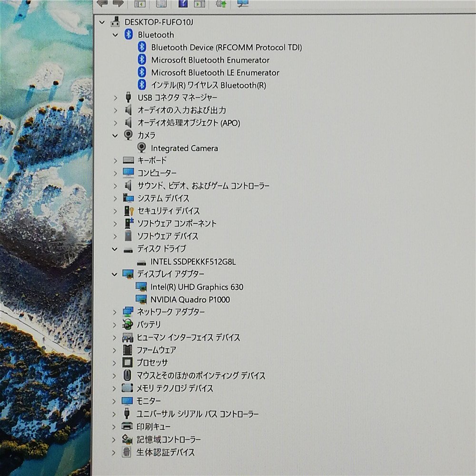Select オーディオ処理オブジェクト (APO) row
476x476 pixels.
pyautogui.click(x=189, y=123)
